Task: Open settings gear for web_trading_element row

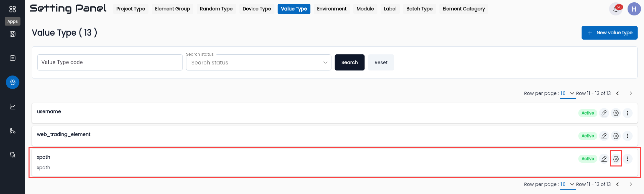Action: click(616, 136)
